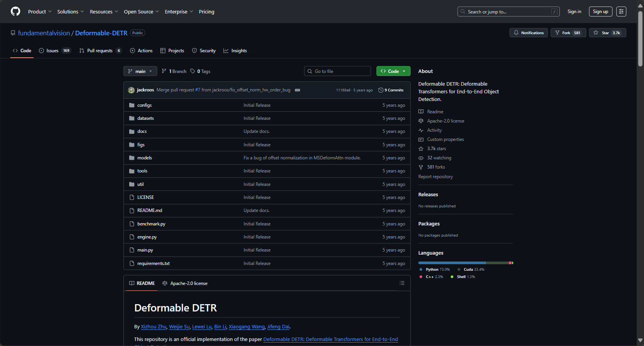The width and height of the screenshot is (644, 346).
Task: Click the ellipsis to expand commit message
Action: click(x=297, y=90)
